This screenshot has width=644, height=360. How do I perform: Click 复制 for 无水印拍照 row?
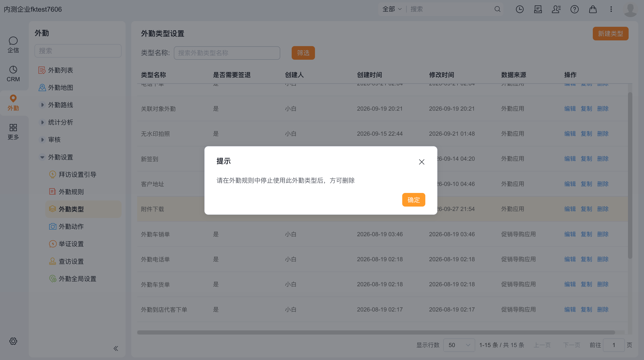coord(586,133)
